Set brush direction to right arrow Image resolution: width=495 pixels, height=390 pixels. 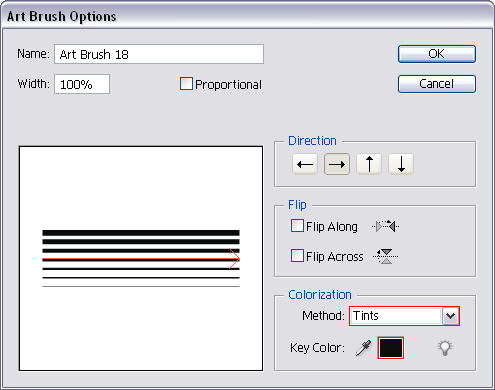point(337,164)
